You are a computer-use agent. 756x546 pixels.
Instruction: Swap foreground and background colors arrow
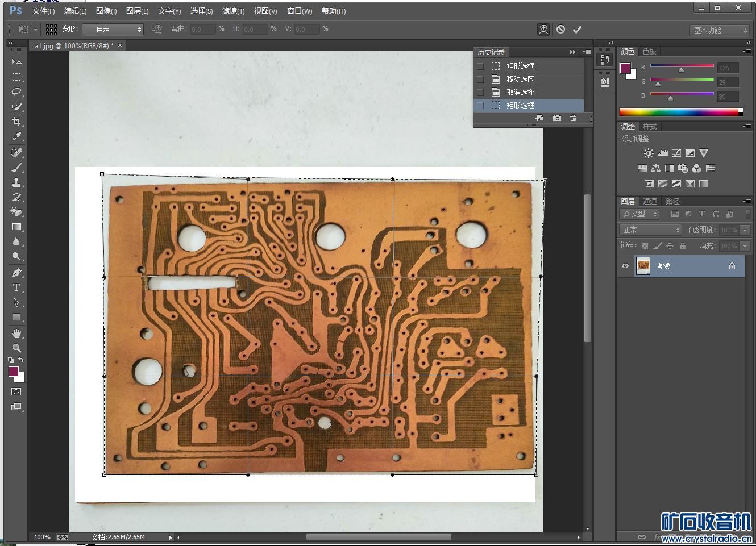pos(21,360)
